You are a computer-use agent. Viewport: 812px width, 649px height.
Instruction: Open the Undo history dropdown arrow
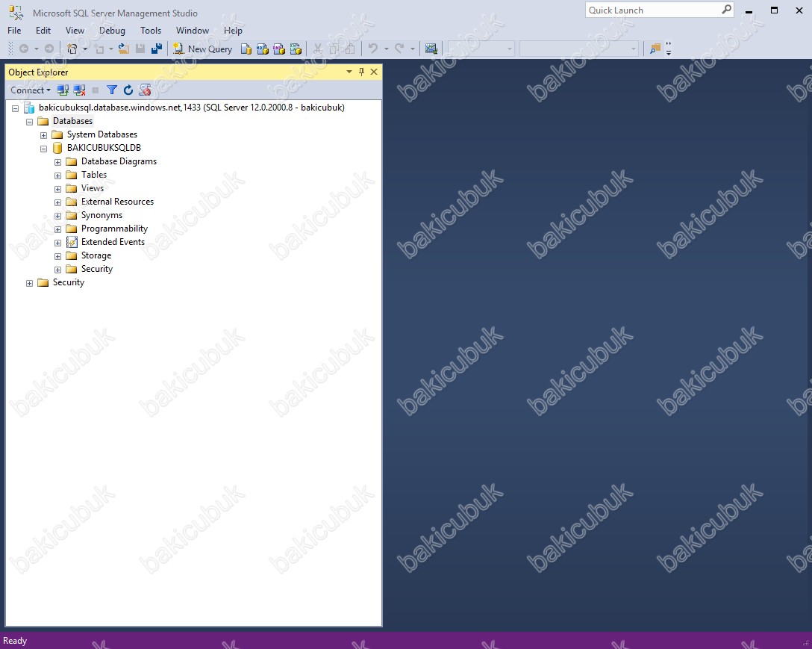tap(387, 49)
